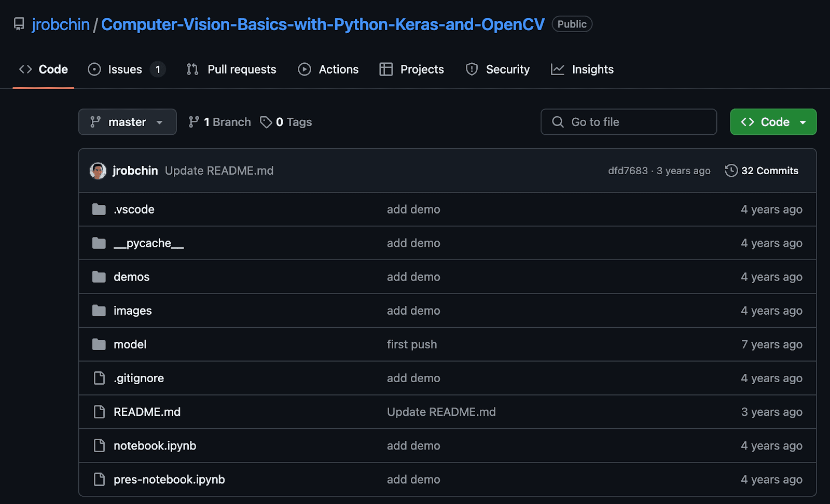Viewport: 830px width, 504px height.
Task: Click the git branch icon in master button
Action: pyautogui.click(x=95, y=122)
